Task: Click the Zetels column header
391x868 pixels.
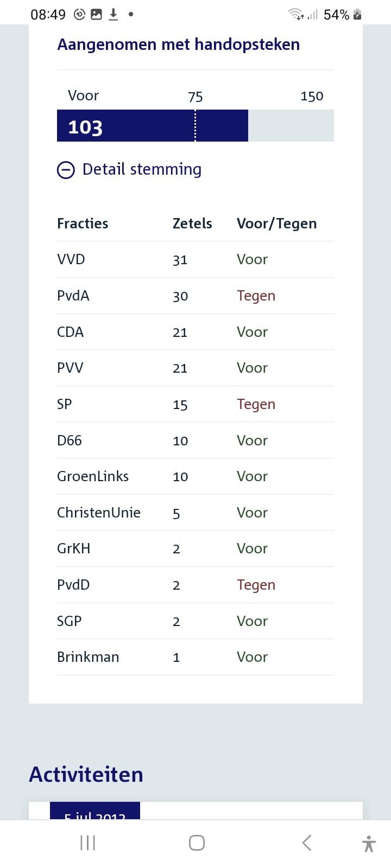Action: 192,224
